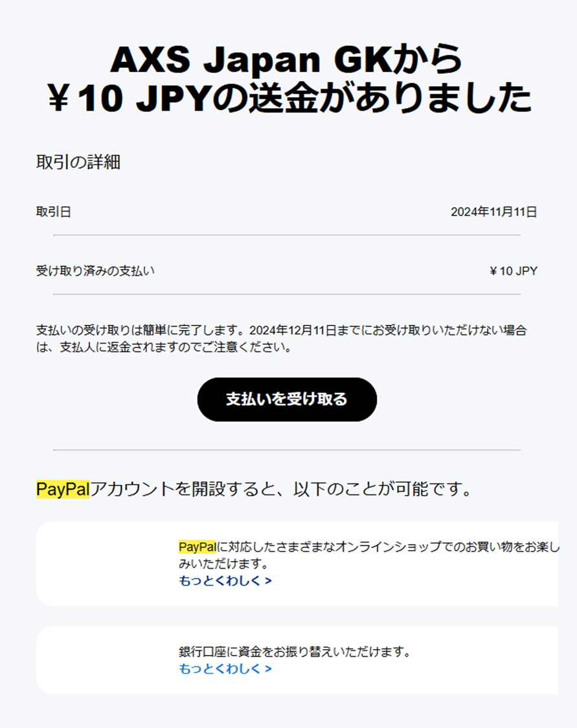Click highlighted PayPal word in アカウントを開設 heading
The image size is (577, 728).
pyautogui.click(x=63, y=489)
